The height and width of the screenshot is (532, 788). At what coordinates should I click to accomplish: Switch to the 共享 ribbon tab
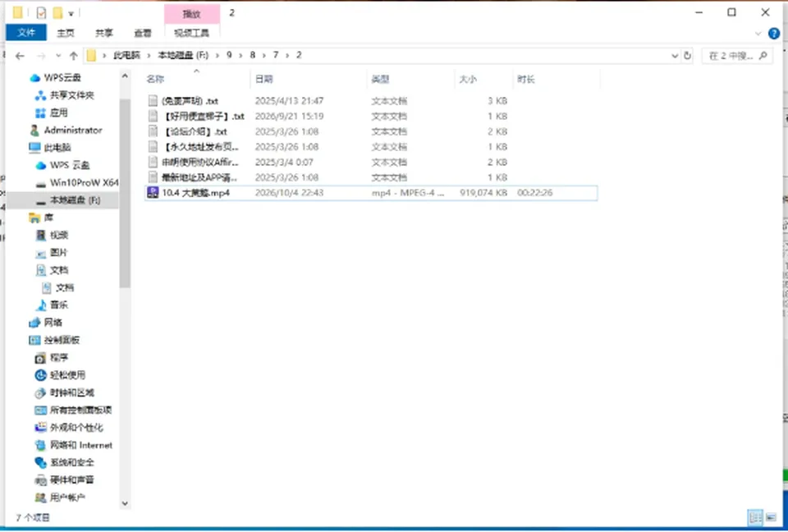click(104, 33)
